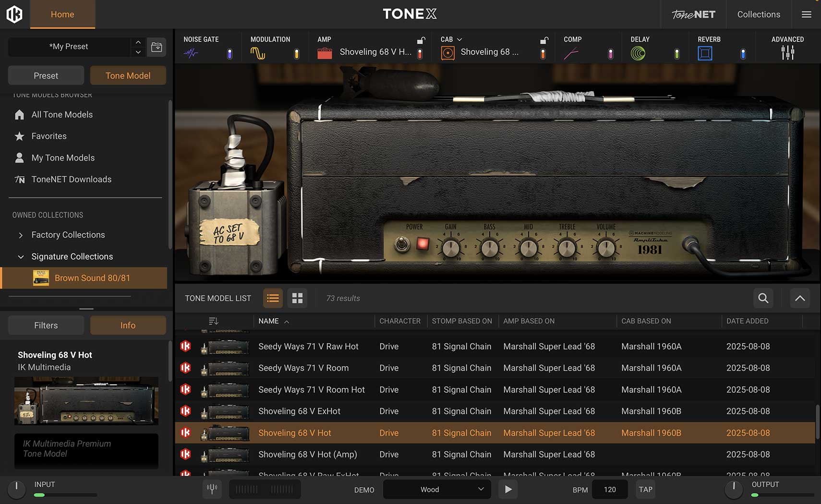Open the tone model search magnifier
Viewport: 821px width, 504px height.
(763, 298)
